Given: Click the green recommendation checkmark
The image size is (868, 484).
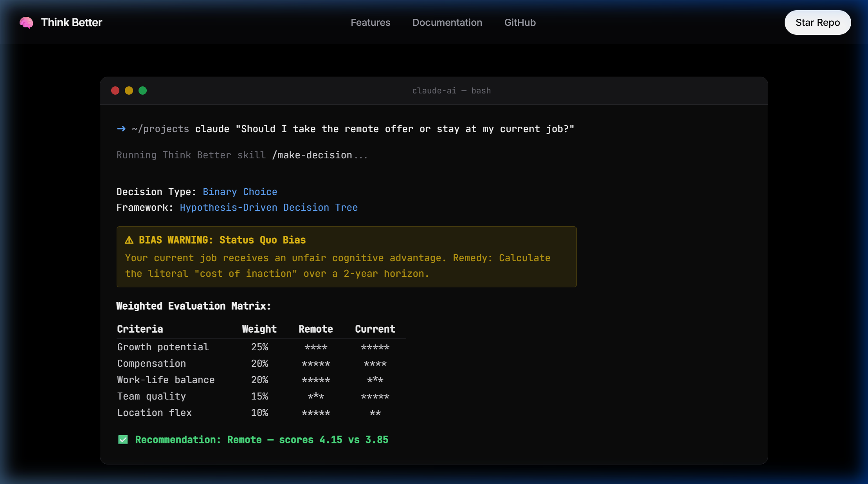Looking at the screenshot, I should [123, 440].
